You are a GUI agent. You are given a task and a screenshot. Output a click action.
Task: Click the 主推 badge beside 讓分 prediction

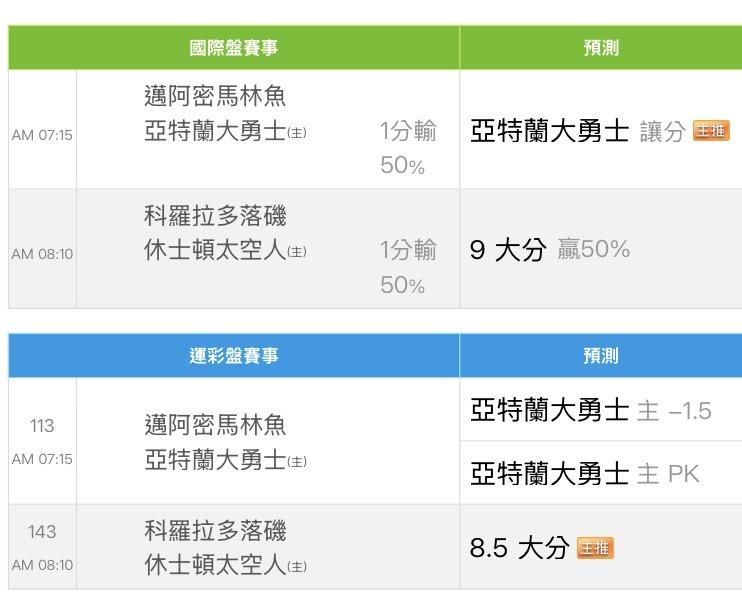click(711, 131)
